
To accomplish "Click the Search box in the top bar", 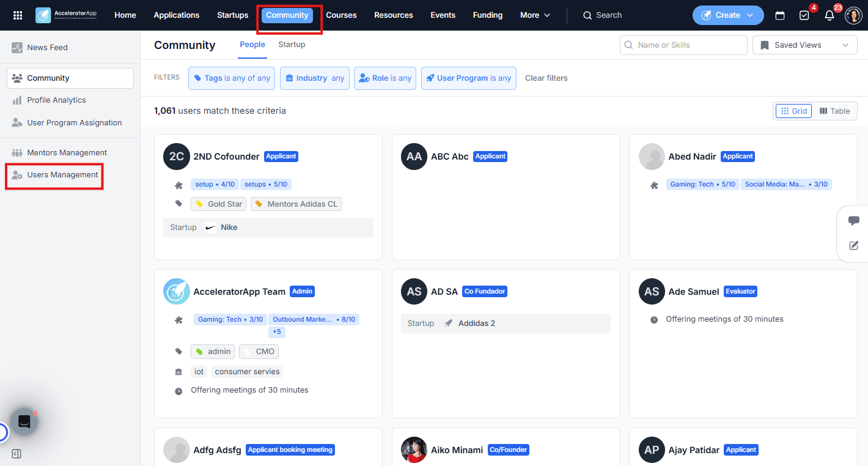I will coord(603,15).
